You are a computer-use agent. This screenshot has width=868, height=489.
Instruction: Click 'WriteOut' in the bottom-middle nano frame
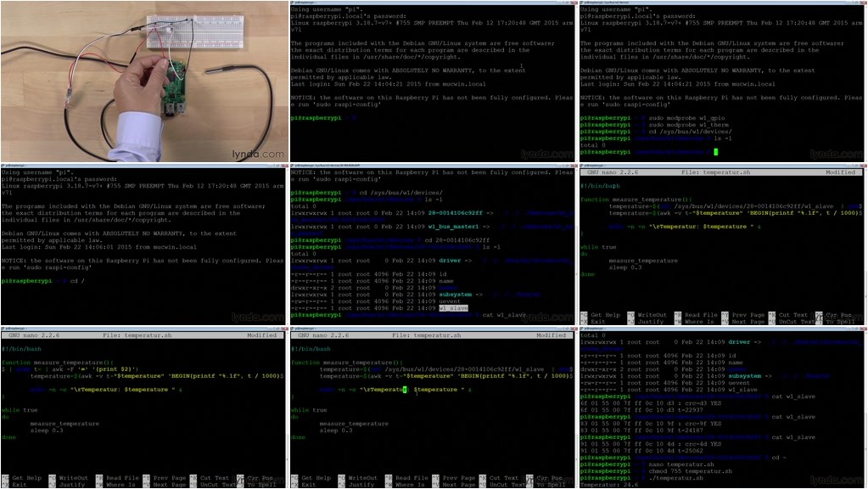pyautogui.click(x=362, y=478)
